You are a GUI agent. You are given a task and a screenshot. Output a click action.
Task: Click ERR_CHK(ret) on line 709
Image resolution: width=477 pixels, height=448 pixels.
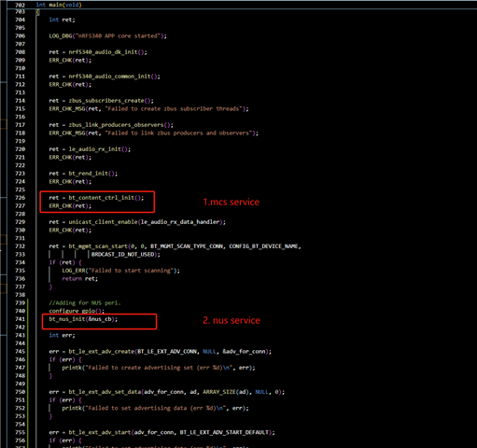pos(70,60)
